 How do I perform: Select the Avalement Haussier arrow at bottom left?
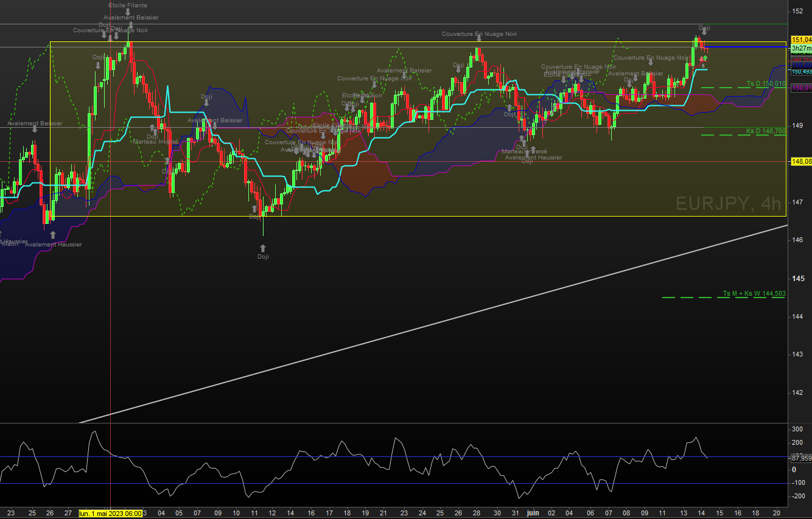click(x=53, y=235)
